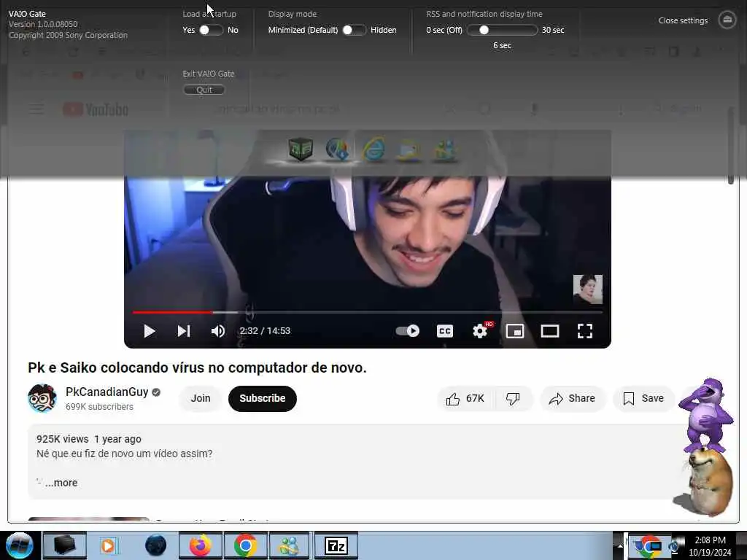Open the black box taskbar app

pyautogui.click(x=64, y=545)
